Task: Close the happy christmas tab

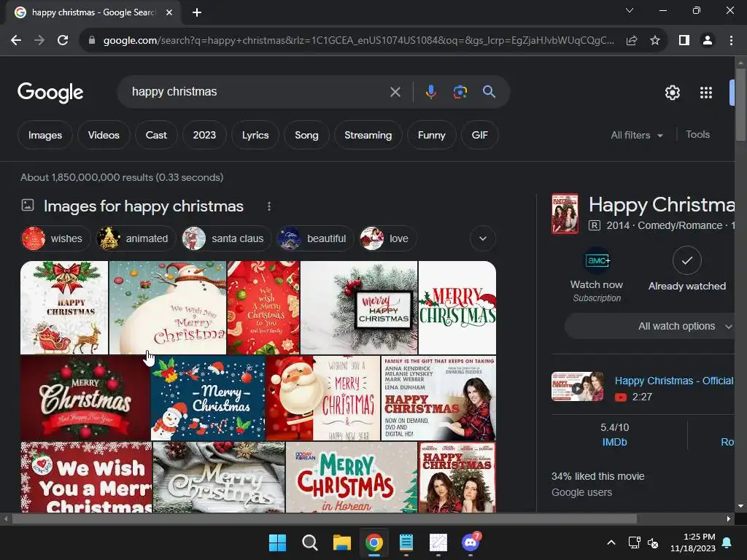Action: (x=169, y=12)
